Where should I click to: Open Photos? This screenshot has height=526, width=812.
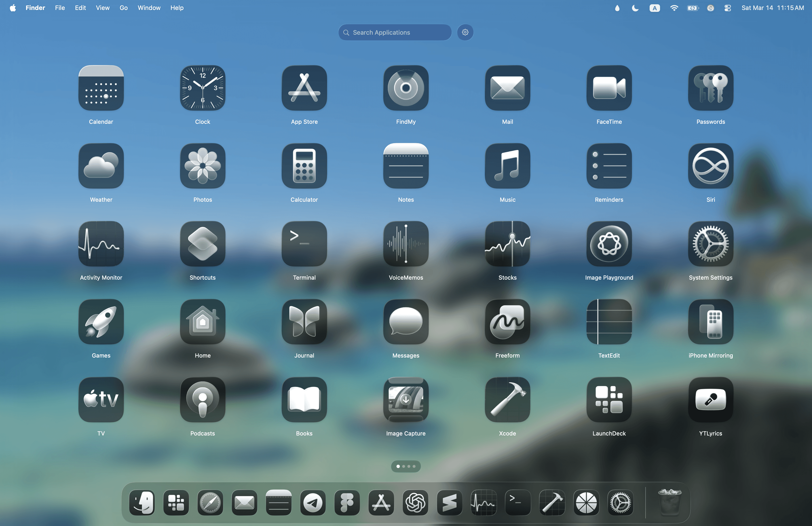pyautogui.click(x=203, y=166)
